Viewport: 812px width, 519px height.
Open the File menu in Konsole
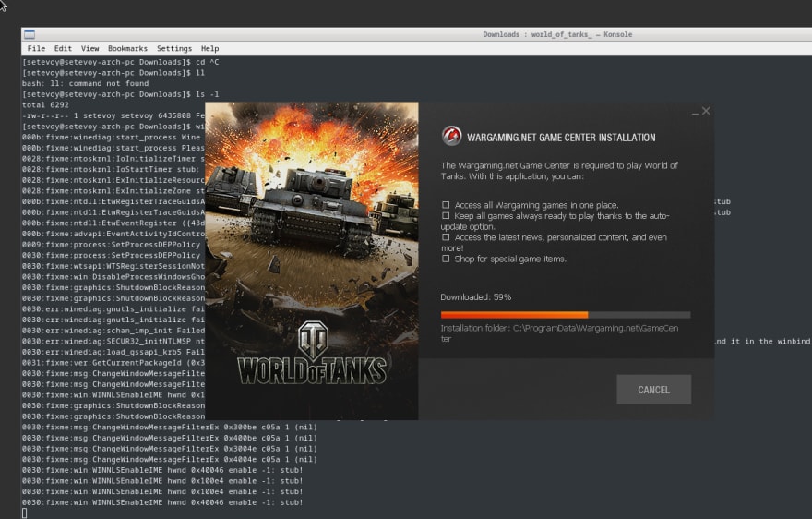point(36,48)
